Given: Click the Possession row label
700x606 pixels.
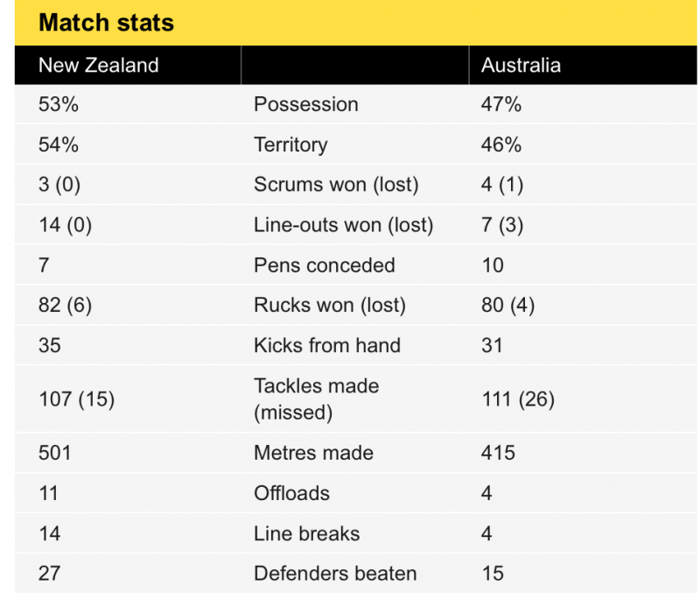Looking at the screenshot, I should [x=305, y=104].
